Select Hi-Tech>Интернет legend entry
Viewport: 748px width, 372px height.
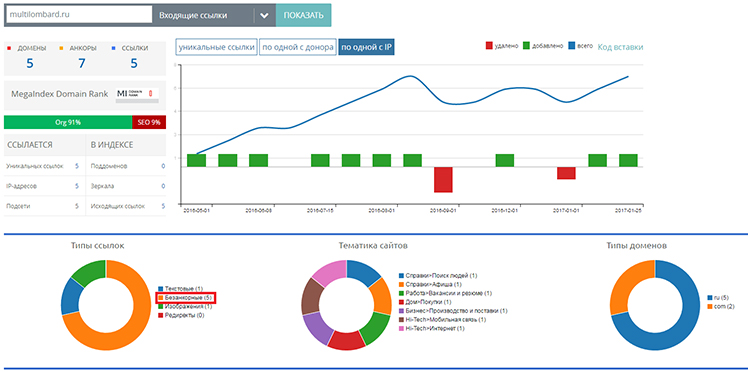pos(431,328)
